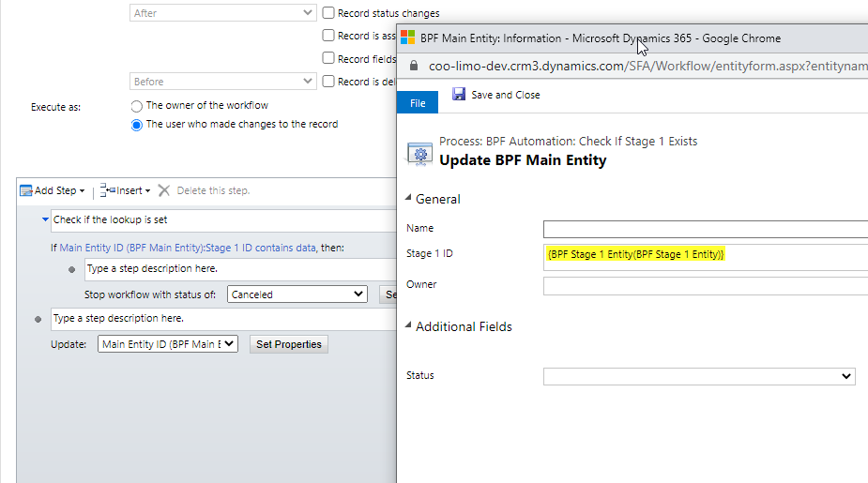Viewport: 868px width, 483px height.
Task: Select bullet of Stop workflow step
Action: pos(71,269)
